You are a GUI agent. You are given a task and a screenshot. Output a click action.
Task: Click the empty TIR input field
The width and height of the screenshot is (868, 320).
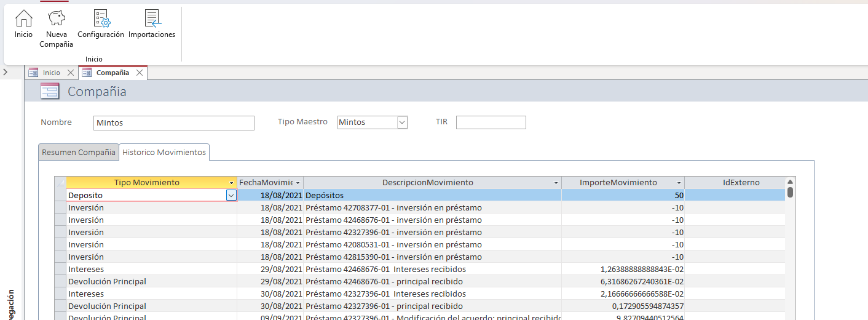click(x=491, y=122)
